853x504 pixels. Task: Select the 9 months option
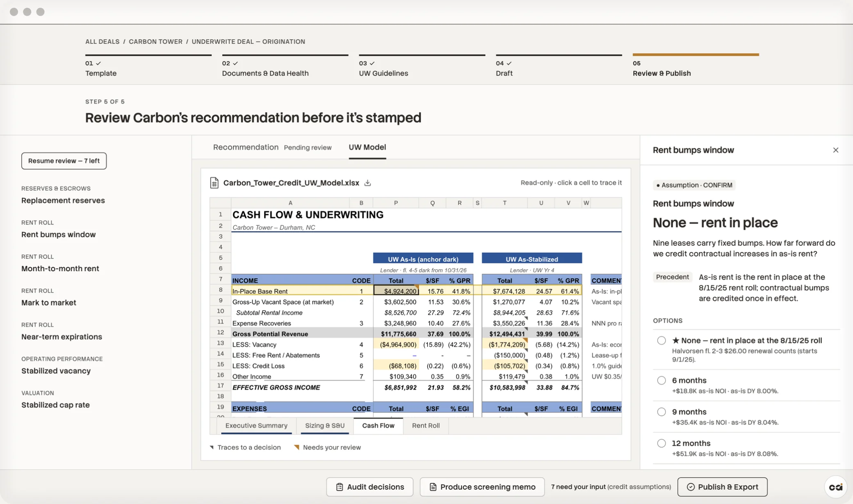point(661,412)
